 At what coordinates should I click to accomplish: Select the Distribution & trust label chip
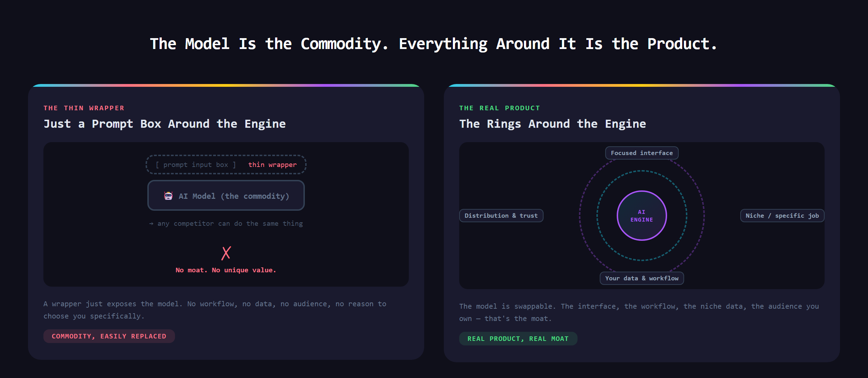click(501, 216)
